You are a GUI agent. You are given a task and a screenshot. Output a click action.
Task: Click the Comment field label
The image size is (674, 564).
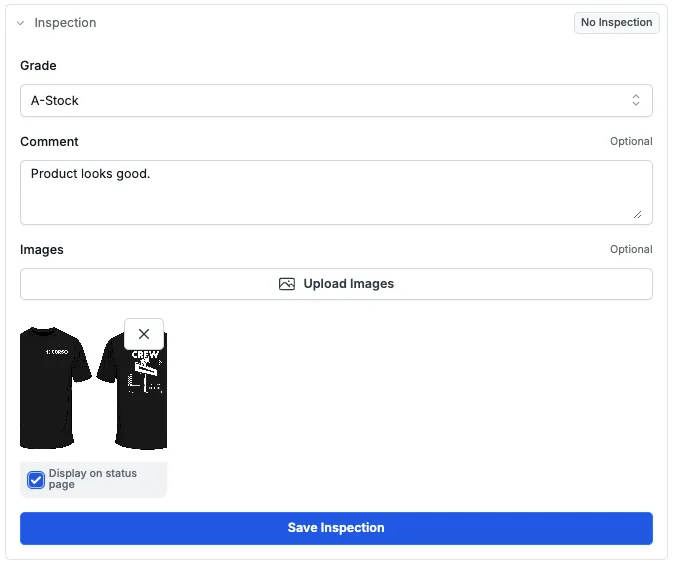click(x=49, y=141)
